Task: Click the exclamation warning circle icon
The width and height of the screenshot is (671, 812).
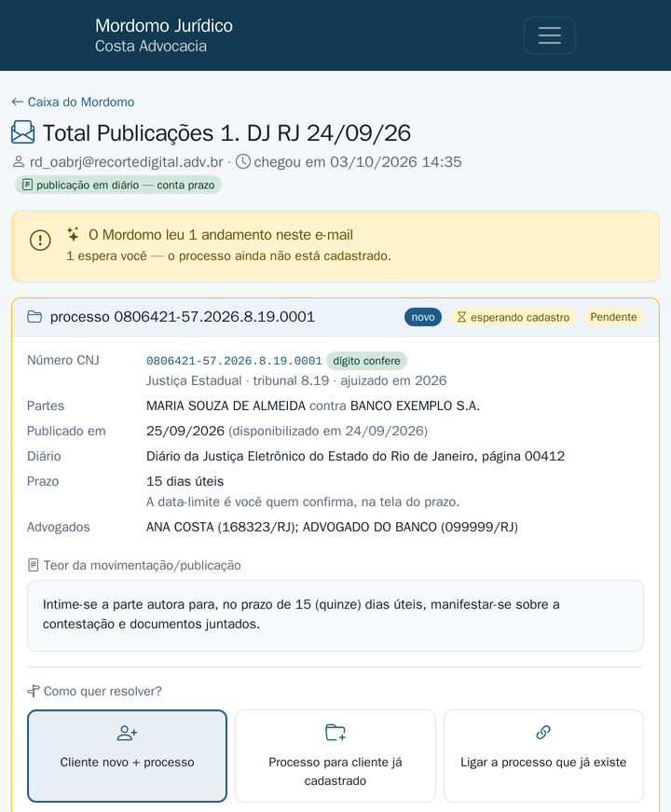Action: (40, 241)
